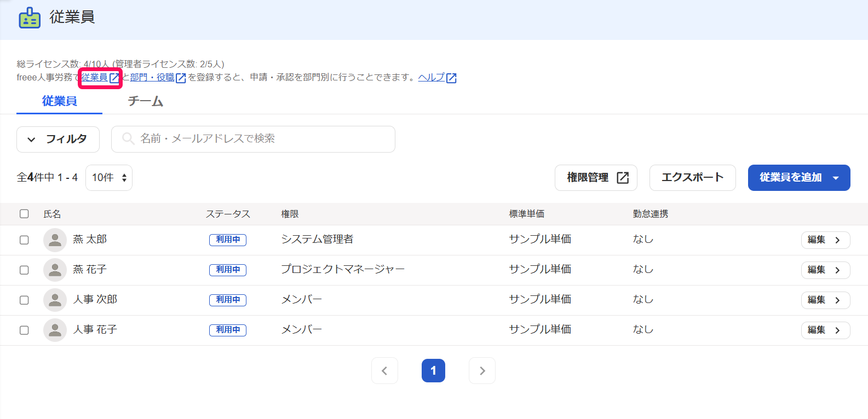Open the 部門・役職 link
868x419 pixels.
[152, 78]
